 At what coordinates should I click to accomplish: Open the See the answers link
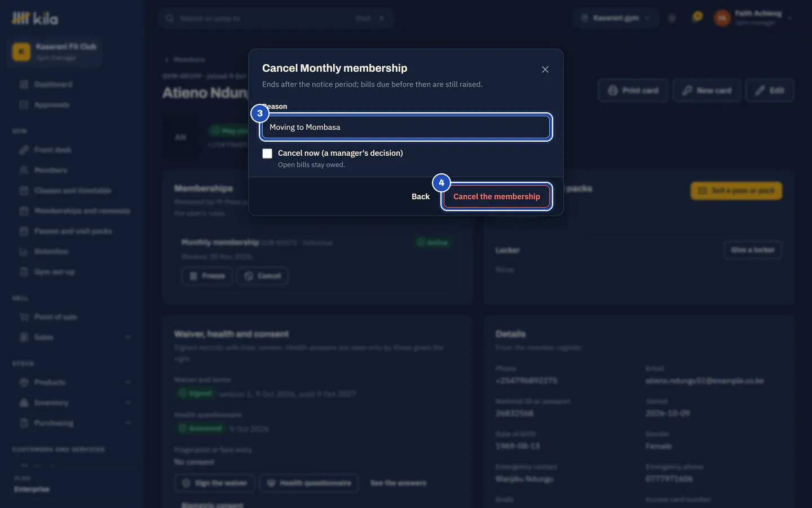pyautogui.click(x=398, y=483)
